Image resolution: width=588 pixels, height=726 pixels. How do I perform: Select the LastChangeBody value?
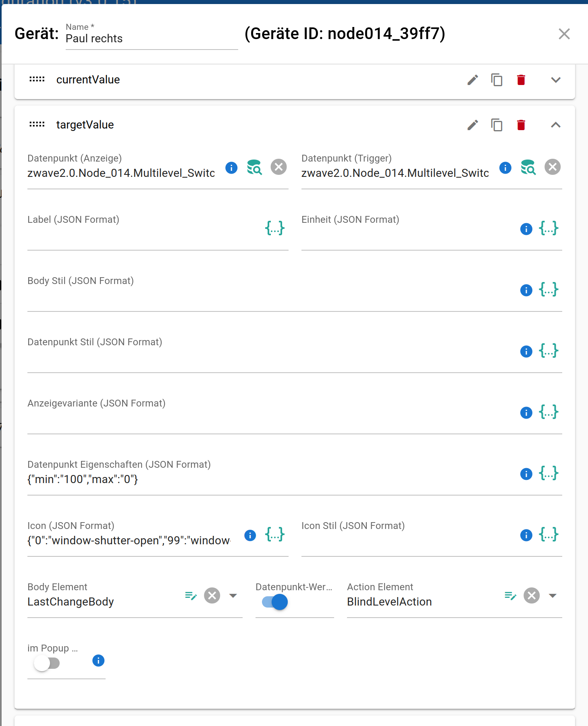(x=71, y=602)
